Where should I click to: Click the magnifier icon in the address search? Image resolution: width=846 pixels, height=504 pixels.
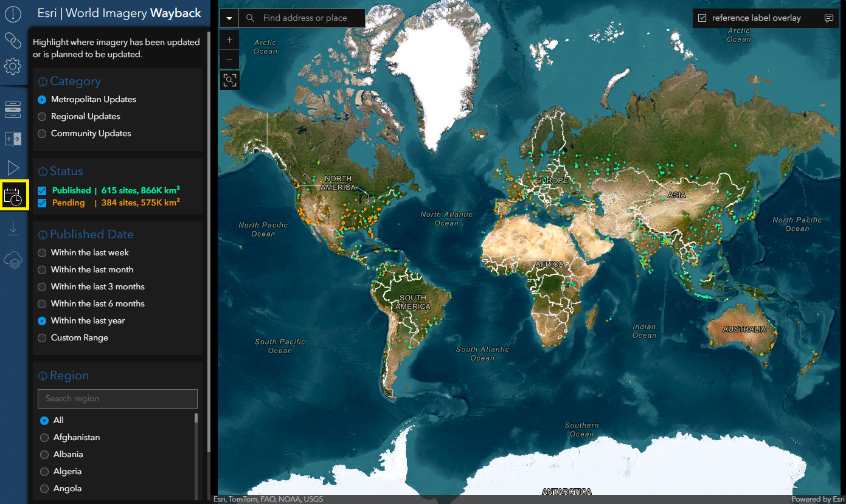coord(250,18)
